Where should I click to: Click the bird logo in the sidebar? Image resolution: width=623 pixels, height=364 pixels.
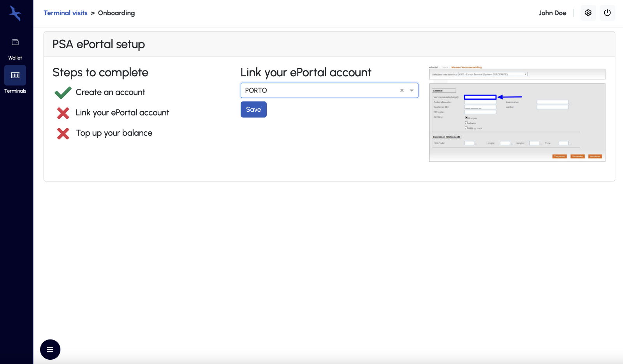pos(15,14)
